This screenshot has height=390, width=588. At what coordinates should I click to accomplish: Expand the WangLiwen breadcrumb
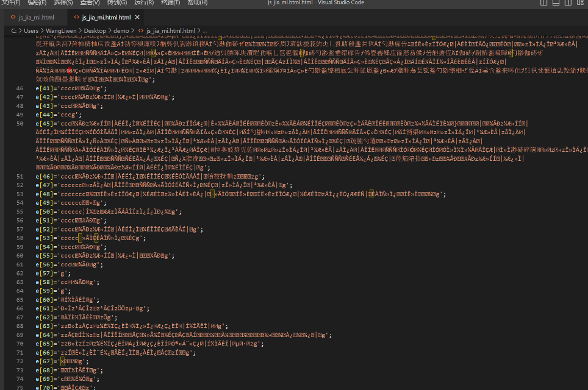pyautogui.click(x=61, y=30)
